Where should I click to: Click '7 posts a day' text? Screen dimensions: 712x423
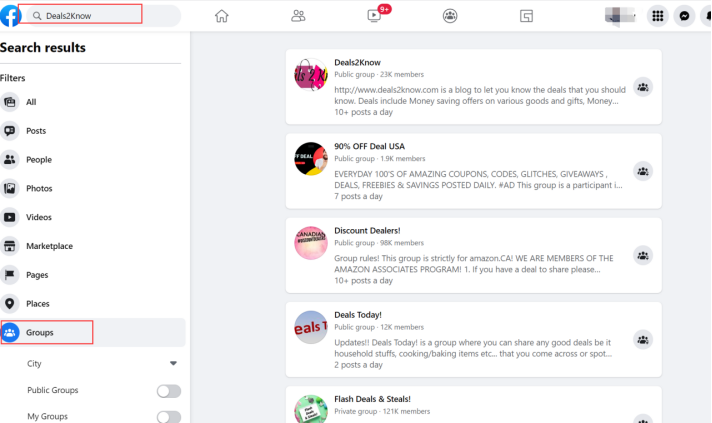[x=358, y=197]
